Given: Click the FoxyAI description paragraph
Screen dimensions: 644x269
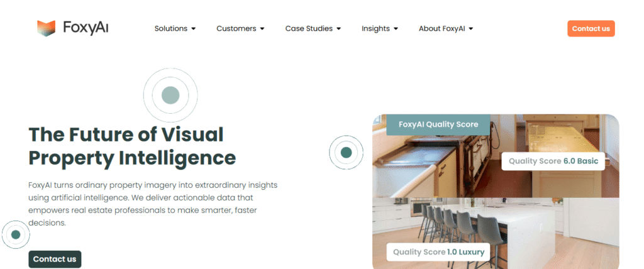Looking at the screenshot, I should [153, 204].
